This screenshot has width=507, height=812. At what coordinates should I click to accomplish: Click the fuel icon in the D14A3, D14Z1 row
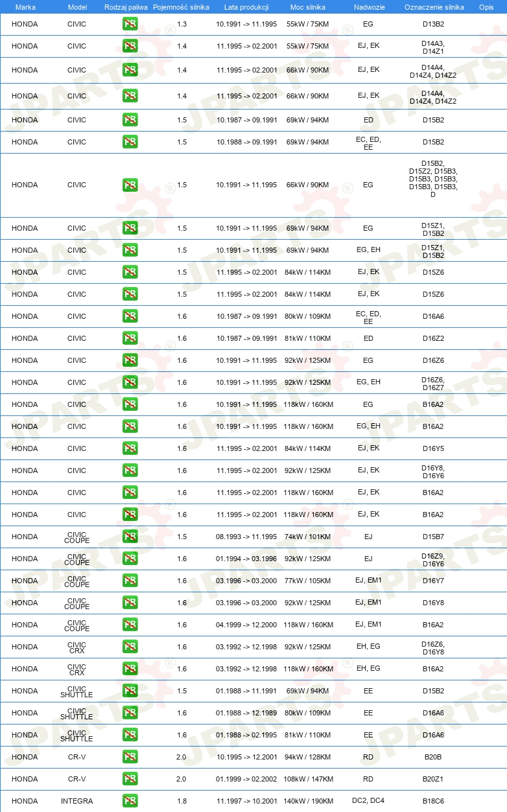[130, 46]
